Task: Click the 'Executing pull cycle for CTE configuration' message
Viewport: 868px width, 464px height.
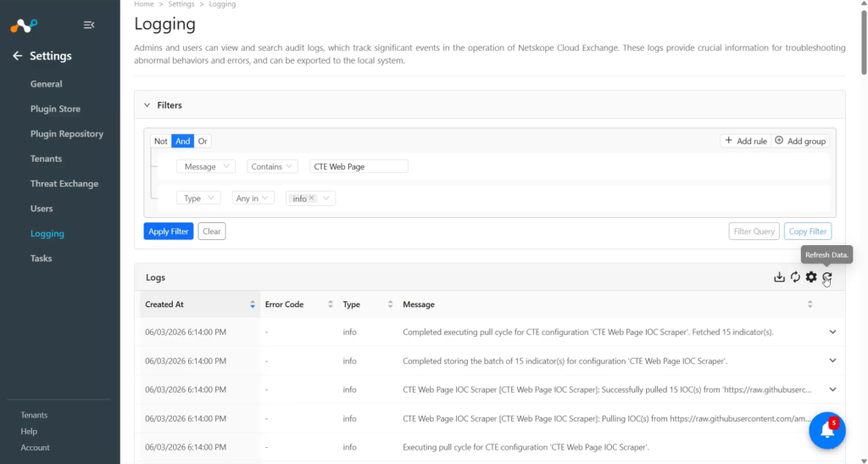Action: click(526, 447)
